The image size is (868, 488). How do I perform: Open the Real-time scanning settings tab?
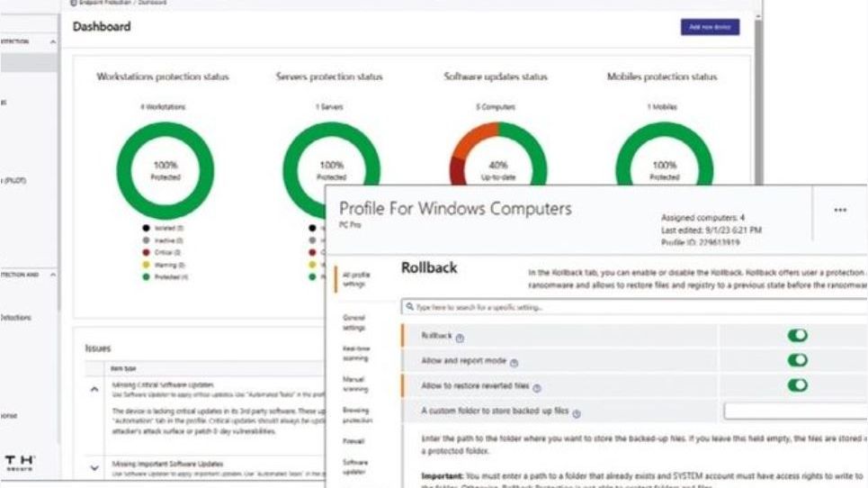[x=355, y=354]
